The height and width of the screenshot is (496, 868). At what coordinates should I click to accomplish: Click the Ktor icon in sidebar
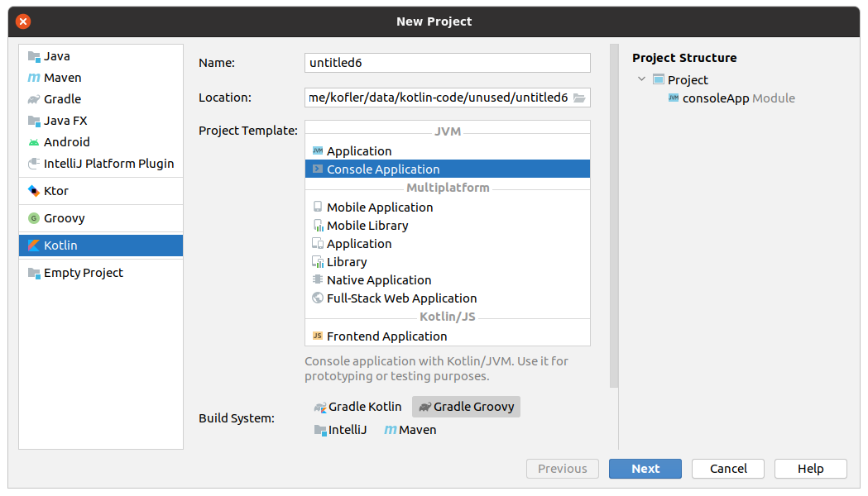click(x=34, y=191)
